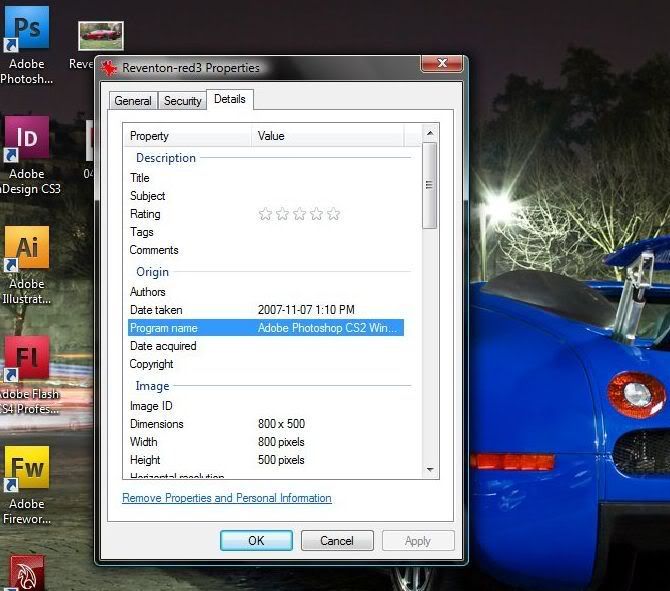This screenshot has width=670, height=591.
Task: Open Remove Properties and Personal Information link
Action: [x=226, y=498]
